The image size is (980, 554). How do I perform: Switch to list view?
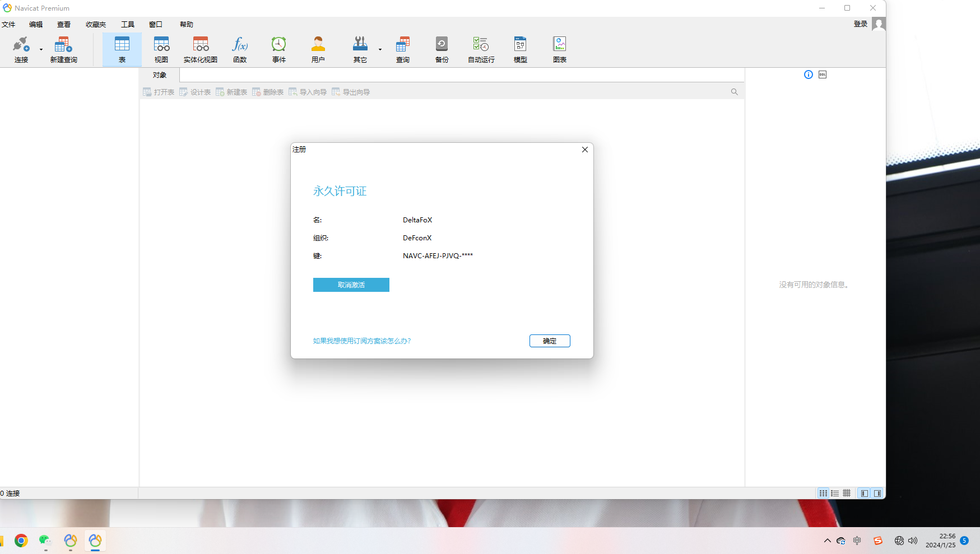click(835, 493)
